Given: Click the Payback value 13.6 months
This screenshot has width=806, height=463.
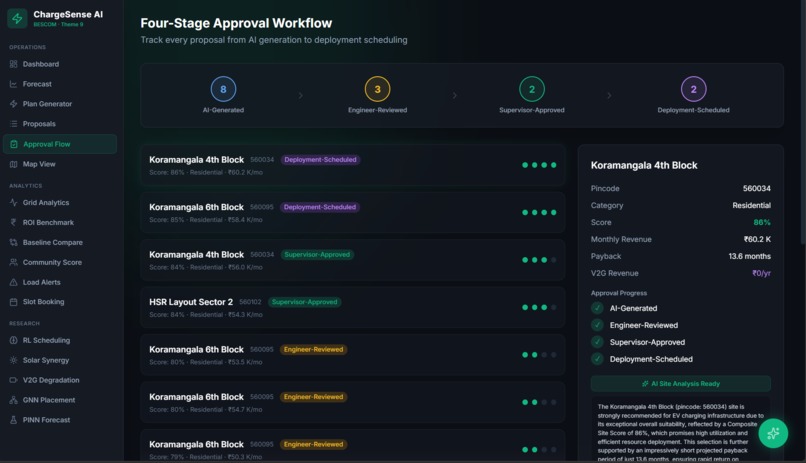Looking at the screenshot, I should [749, 256].
